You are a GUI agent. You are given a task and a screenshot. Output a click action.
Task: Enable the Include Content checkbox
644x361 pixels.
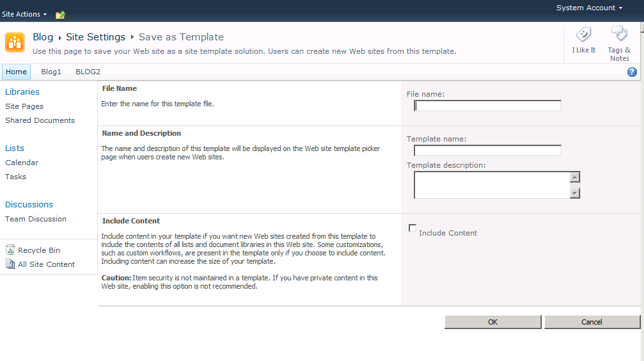point(412,229)
